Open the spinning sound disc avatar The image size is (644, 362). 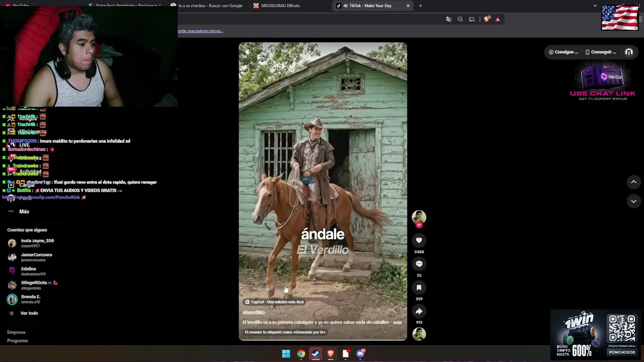coord(419,334)
